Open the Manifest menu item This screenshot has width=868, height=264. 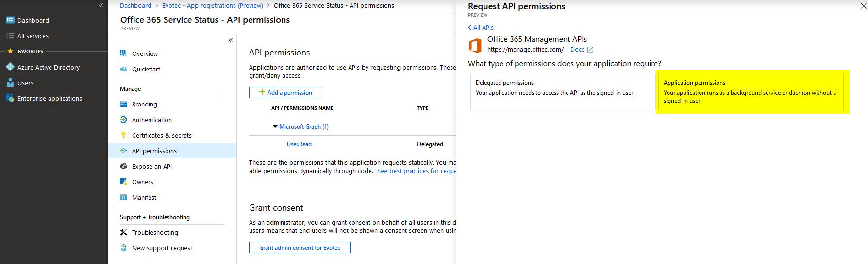pyautogui.click(x=144, y=197)
